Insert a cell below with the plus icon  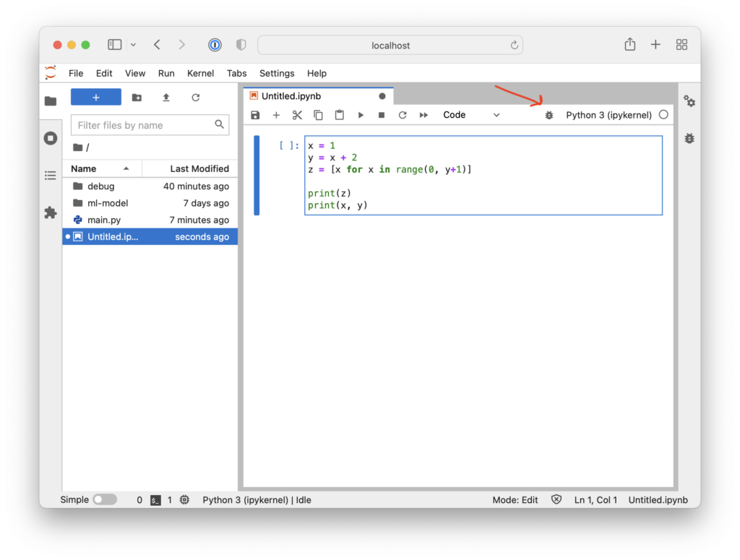coord(276,115)
